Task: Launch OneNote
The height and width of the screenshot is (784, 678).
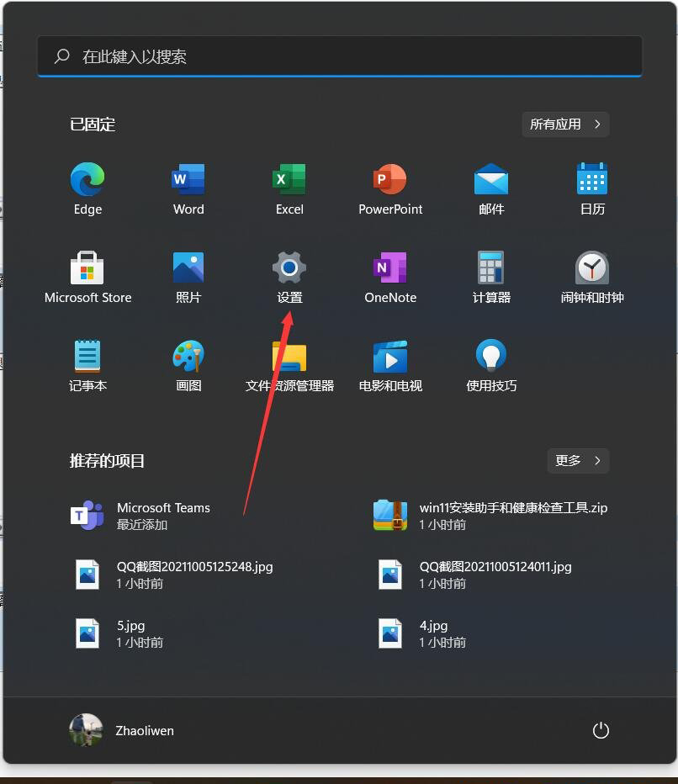Action: pyautogui.click(x=389, y=268)
